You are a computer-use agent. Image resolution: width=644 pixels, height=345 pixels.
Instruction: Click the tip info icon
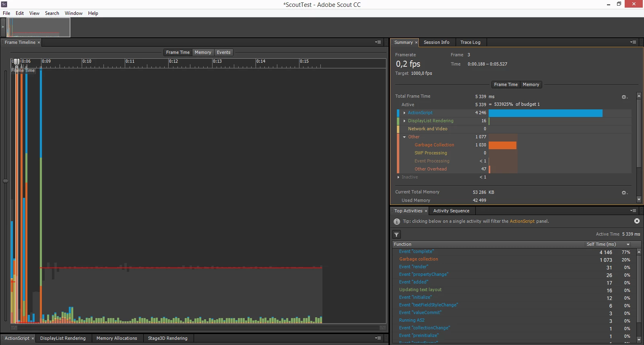pos(397,222)
